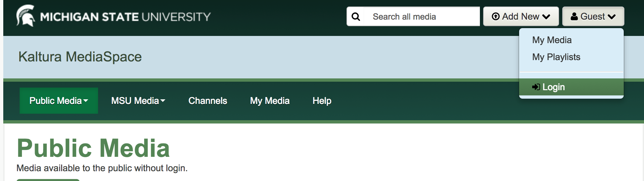Image resolution: width=644 pixels, height=181 pixels.
Task: Click the user silhouette icon beside Guest
Action: (x=574, y=16)
